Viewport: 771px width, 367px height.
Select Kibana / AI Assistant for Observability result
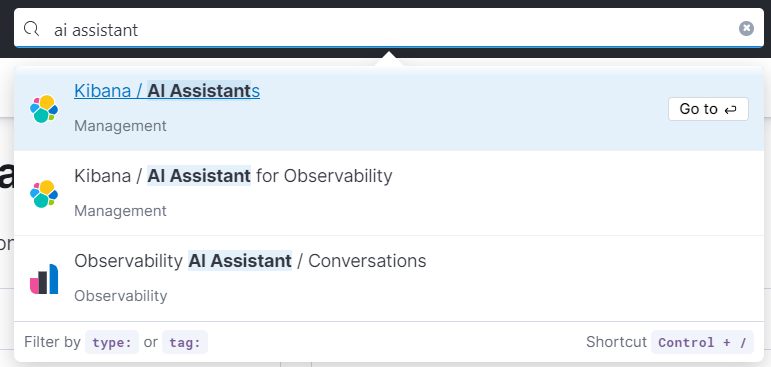389,193
